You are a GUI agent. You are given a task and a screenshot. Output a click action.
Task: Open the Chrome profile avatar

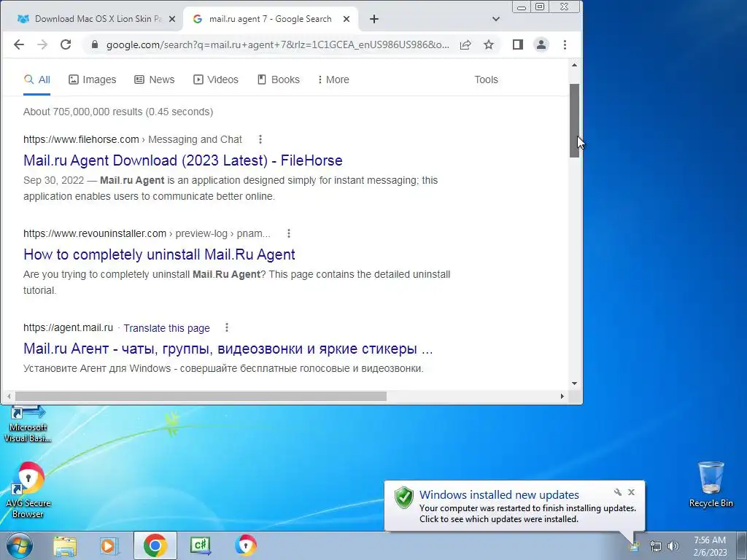[x=541, y=44]
